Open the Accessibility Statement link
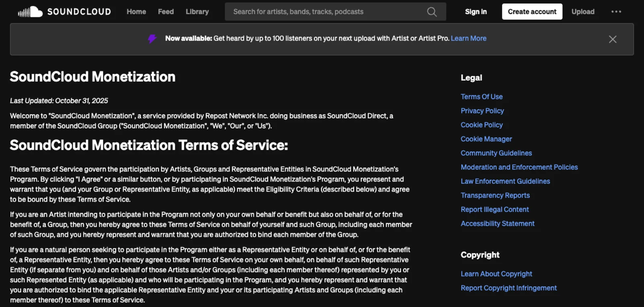 pyautogui.click(x=497, y=223)
